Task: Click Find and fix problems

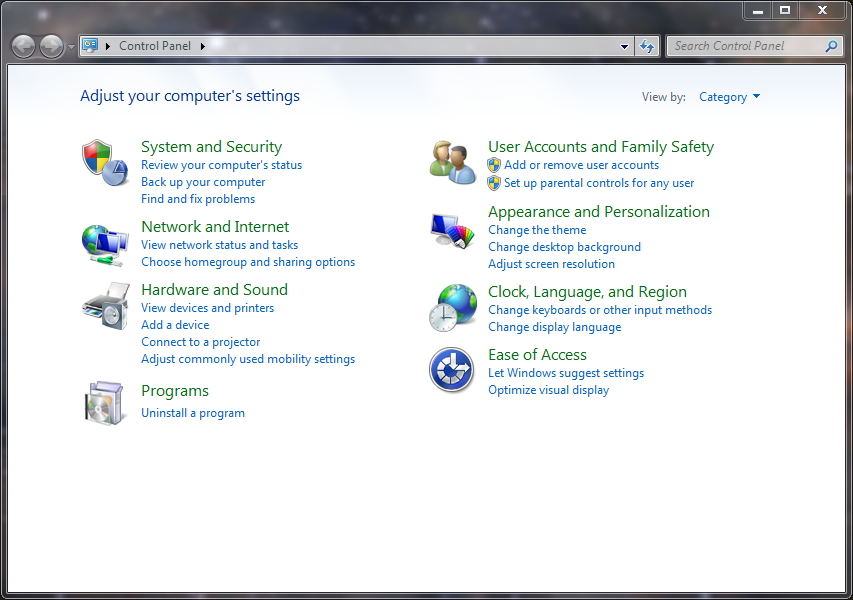Action: (x=198, y=199)
